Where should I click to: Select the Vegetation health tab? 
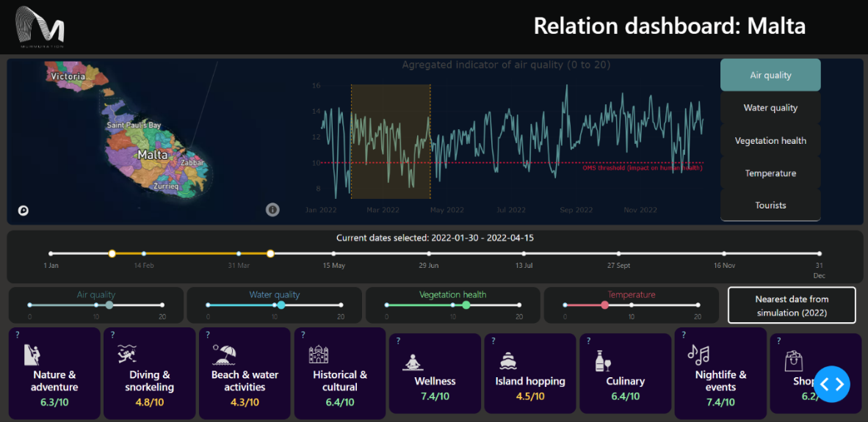[770, 140]
